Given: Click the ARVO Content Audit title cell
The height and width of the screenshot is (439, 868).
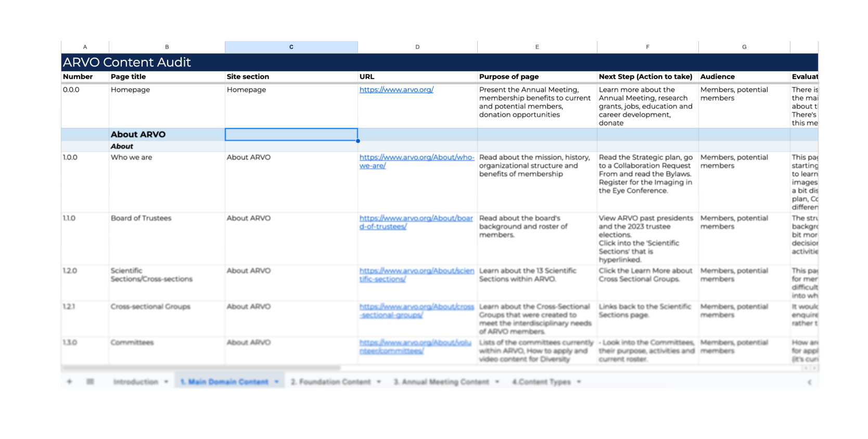Looking at the screenshot, I should [x=440, y=62].
